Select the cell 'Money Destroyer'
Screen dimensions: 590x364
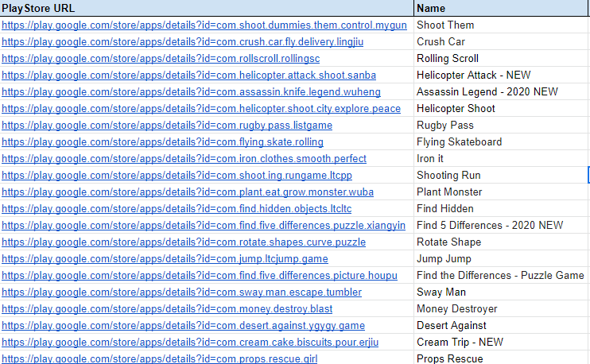500,308
